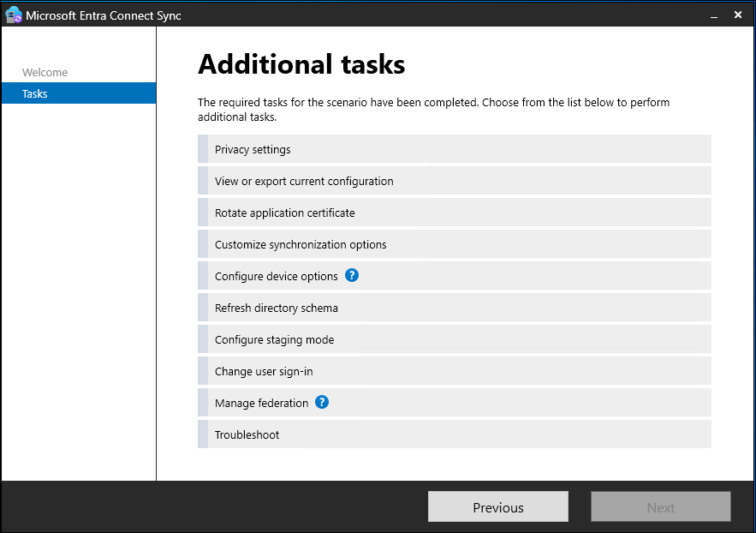Select the Manage federation task
The height and width of the screenshot is (533, 756).
[x=261, y=404]
